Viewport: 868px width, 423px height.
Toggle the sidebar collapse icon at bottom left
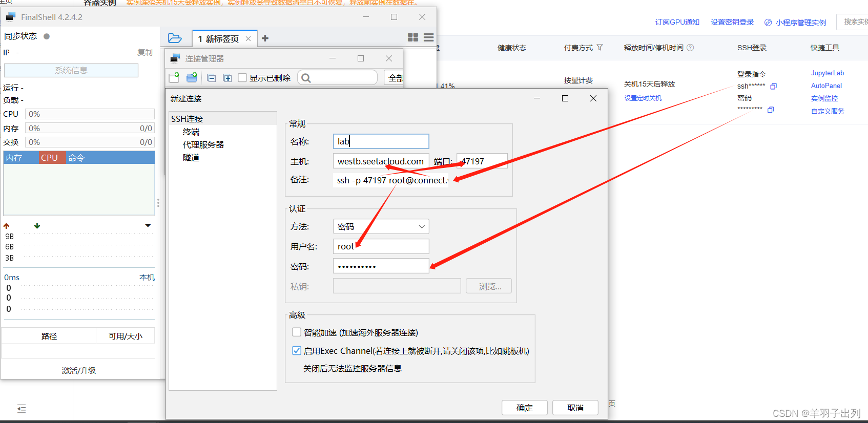[x=22, y=409]
